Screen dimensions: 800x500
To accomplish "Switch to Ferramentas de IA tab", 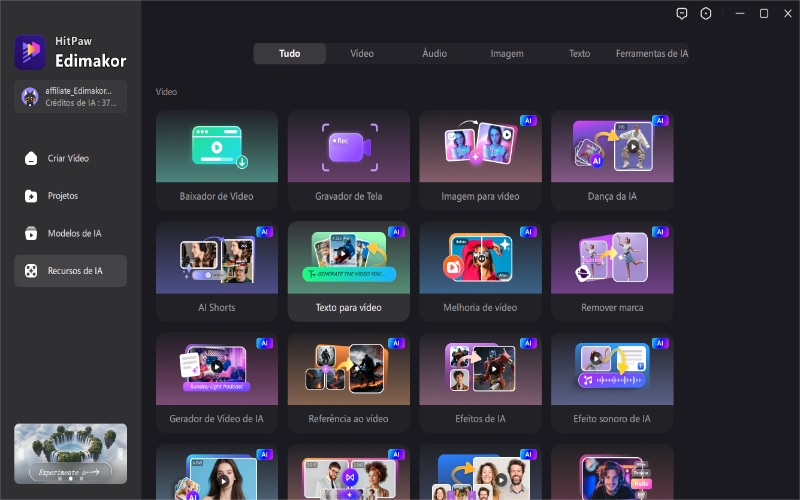I will point(652,54).
